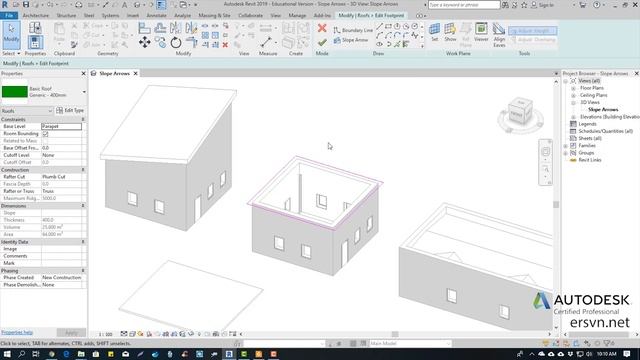This screenshot has height=360, width=640.
Task: Click the Trim/Extend to Corner tool
Action: click(191, 42)
